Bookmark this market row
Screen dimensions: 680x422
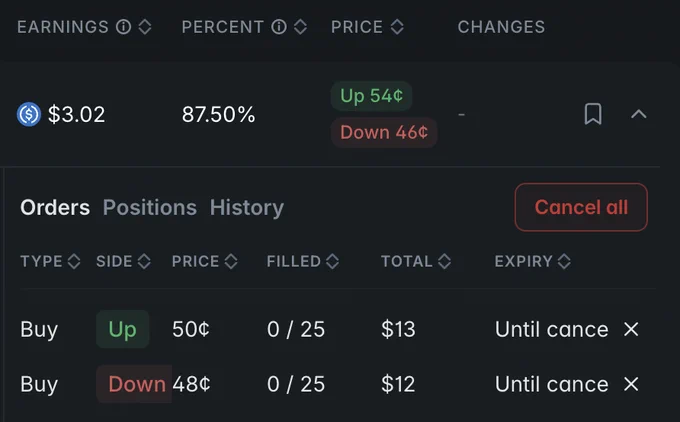(x=593, y=114)
